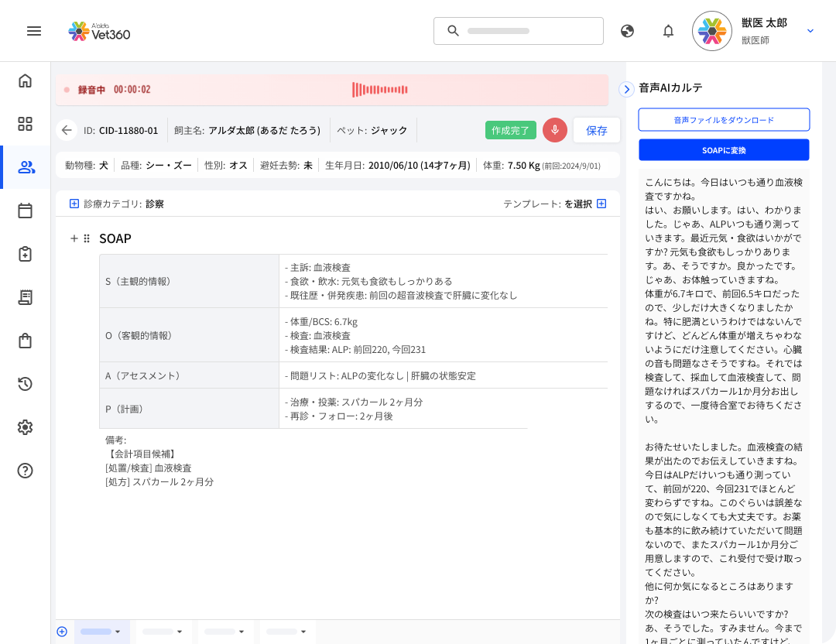836x644 pixels.
Task: Open the dashboard grid icon
Action: [25, 124]
